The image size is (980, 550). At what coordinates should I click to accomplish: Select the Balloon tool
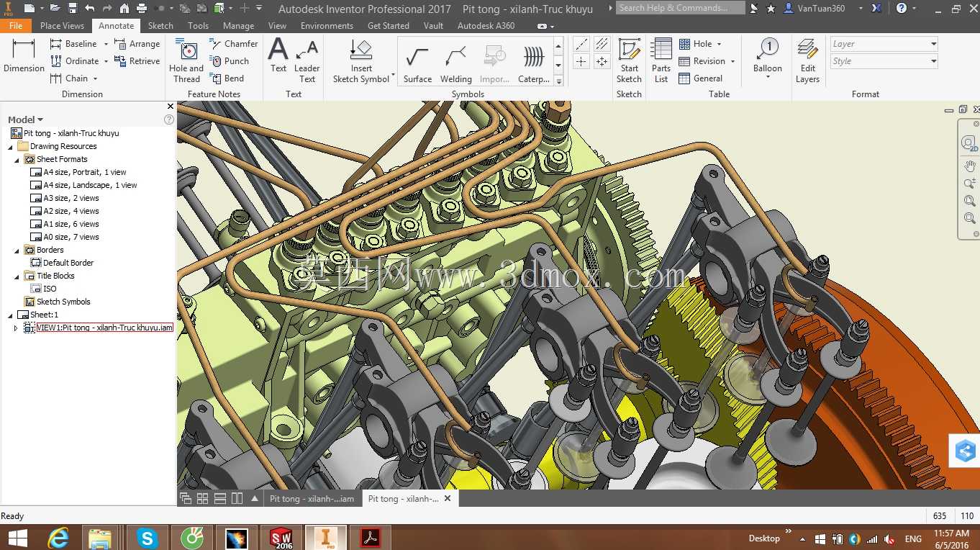click(768, 55)
